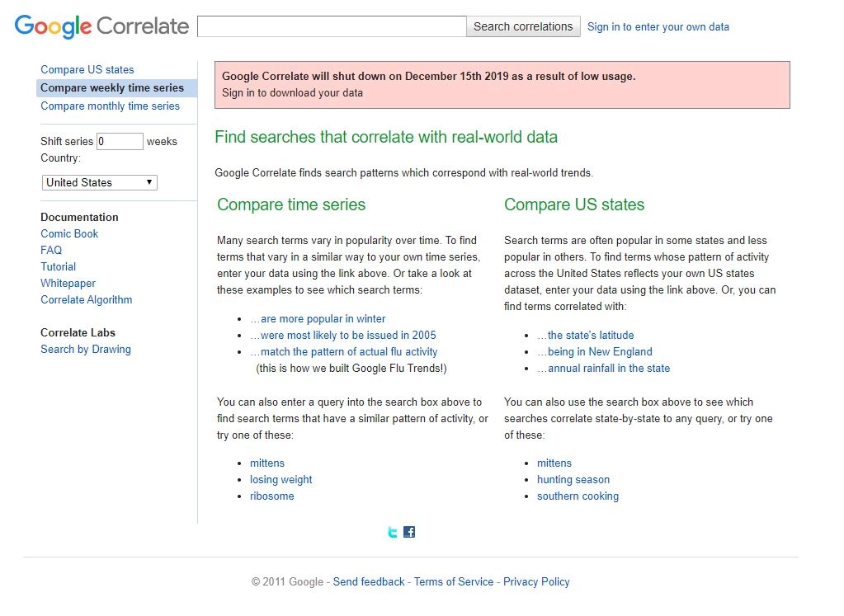
Task: Open the Country dropdown showing United States
Action: click(x=100, y=182)
